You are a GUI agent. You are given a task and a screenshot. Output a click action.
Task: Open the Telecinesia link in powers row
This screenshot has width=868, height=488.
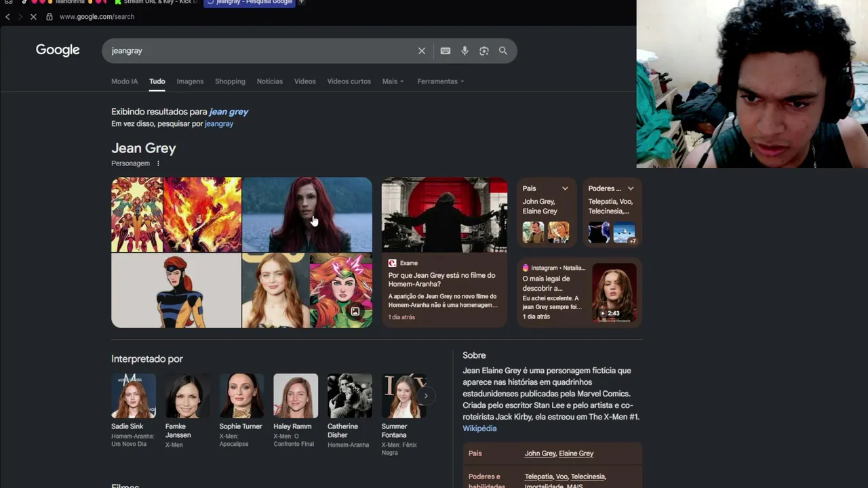(x=588, y=476)
